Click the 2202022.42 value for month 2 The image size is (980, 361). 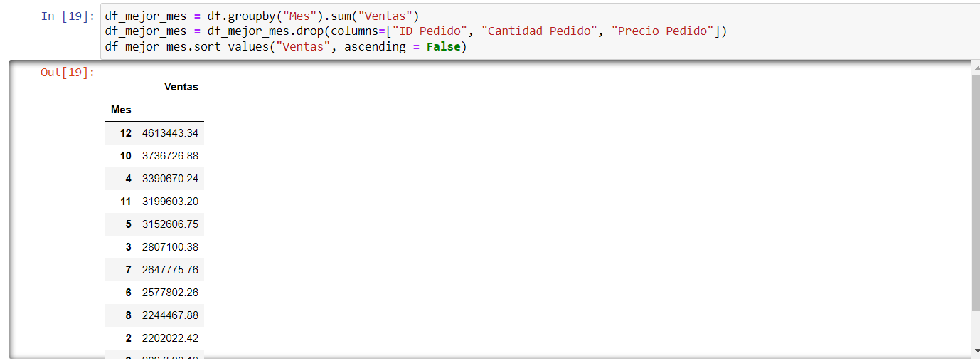170,338
